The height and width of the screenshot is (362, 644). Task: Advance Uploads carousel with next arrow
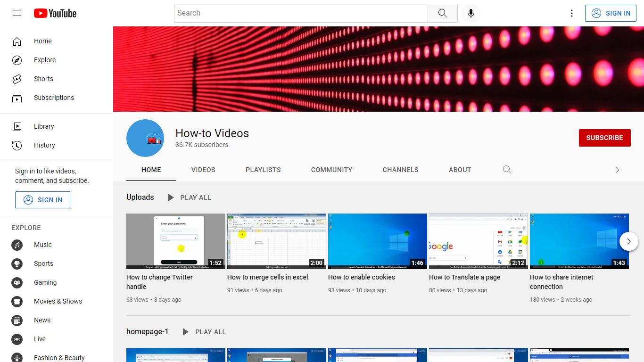[x=628, y=241]
